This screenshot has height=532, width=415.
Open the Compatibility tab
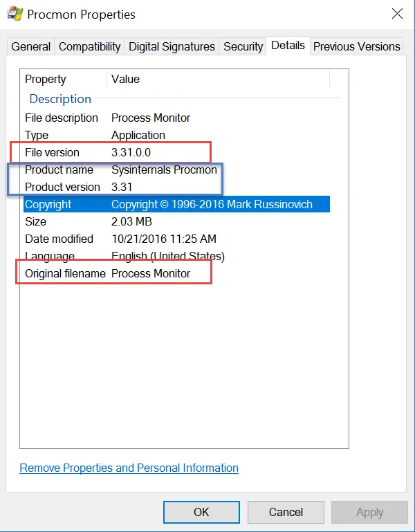coord(89,46)
